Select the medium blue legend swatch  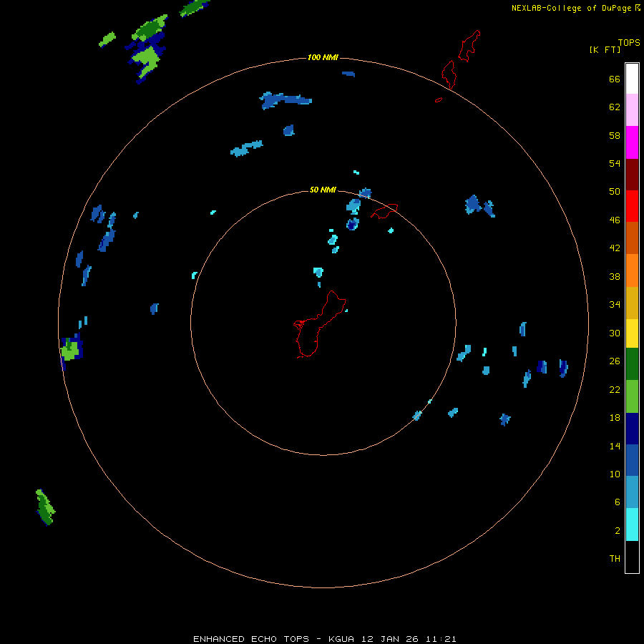click(632, 460)
